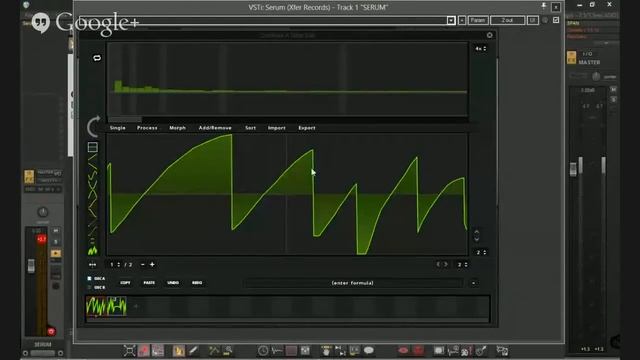This screenshot has width=640, height=360.
Task: Click the SERUM track volume fader
Action: point(31,266)
